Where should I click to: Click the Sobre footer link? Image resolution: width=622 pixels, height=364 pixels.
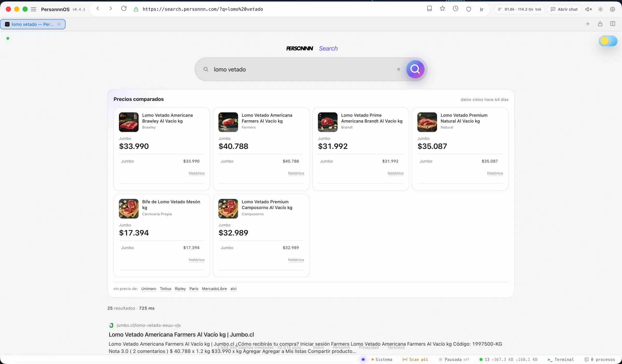click(319, 347)
